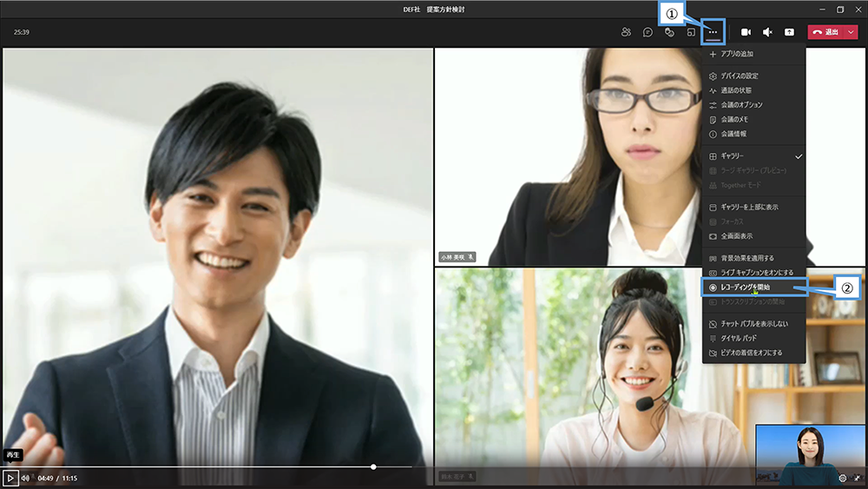Select the ギャラリー view option

pyautogui.click(x=753, y=156)
